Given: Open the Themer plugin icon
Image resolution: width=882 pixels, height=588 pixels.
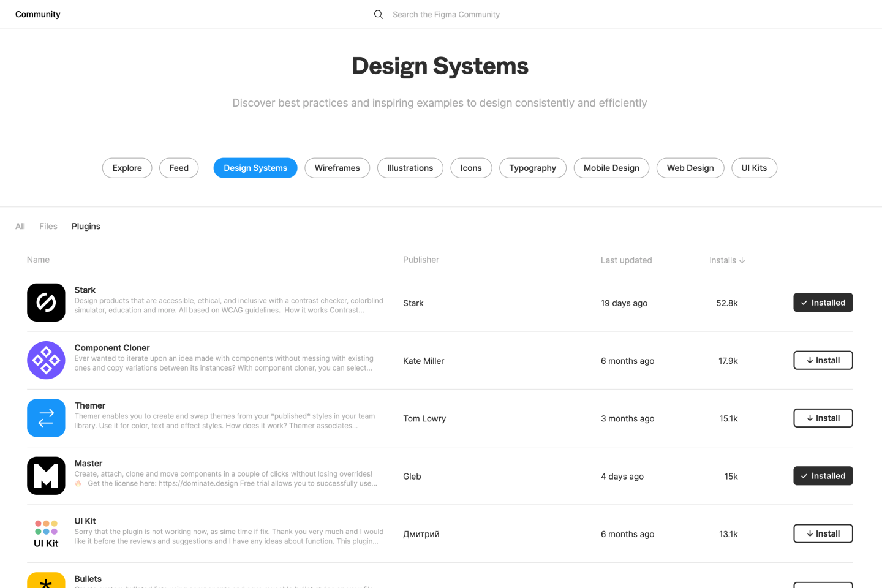Looking at the screenshot, I should (x=46, y=418).
